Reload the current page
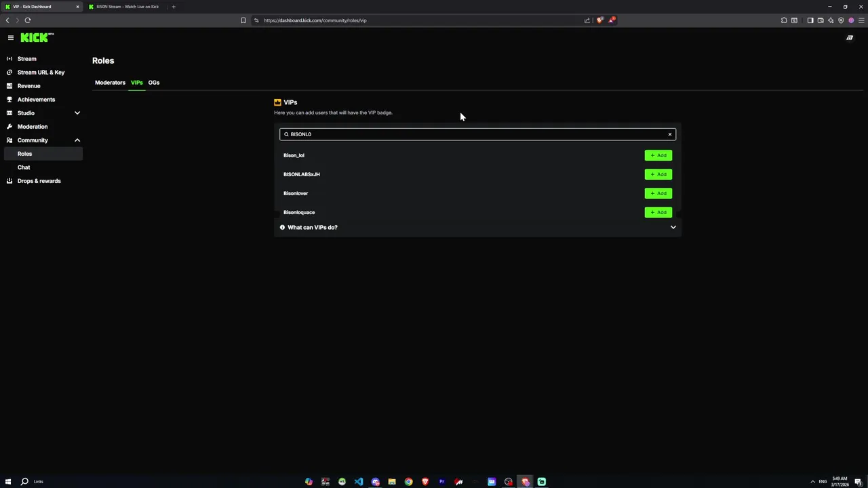 (x=28, y=20)
